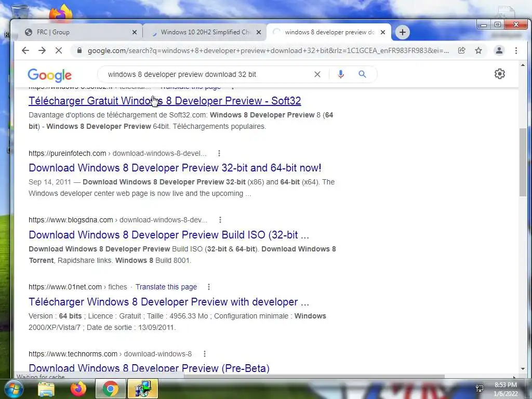This screenshot has height=399, width=532.
Task: Open the Windows Start orb
Action: coord(13,389)
